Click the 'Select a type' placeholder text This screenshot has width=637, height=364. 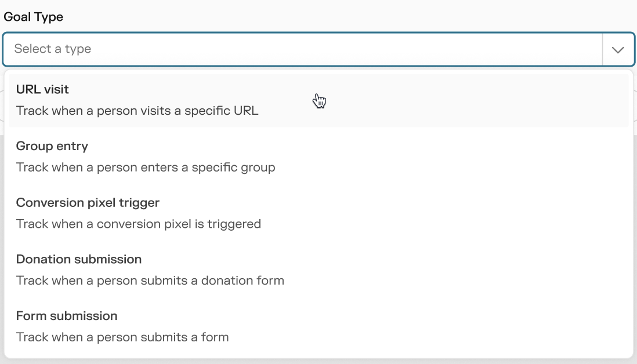point(53,49)
